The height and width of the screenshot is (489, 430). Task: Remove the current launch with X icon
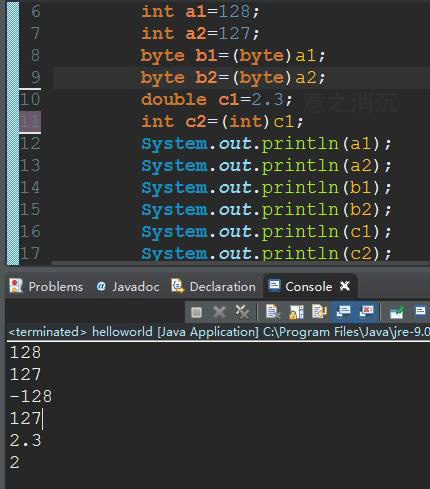[219, 312]
